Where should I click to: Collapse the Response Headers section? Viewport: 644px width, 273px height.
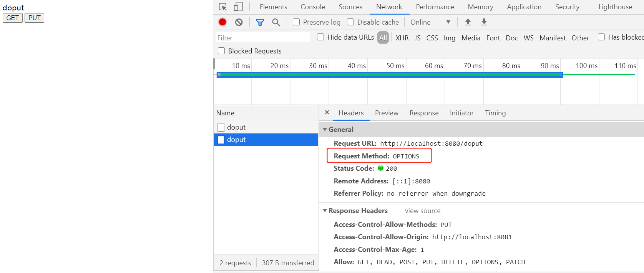325,211
